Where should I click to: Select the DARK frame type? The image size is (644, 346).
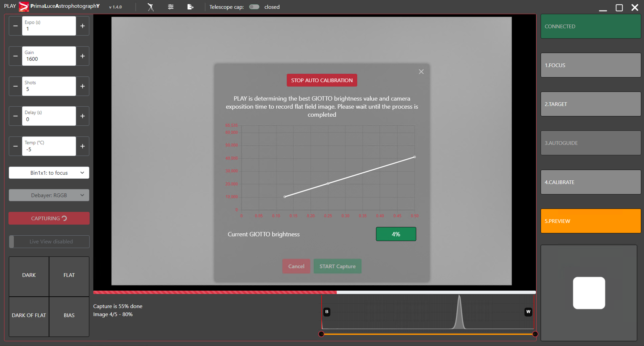tap(29, 276)
